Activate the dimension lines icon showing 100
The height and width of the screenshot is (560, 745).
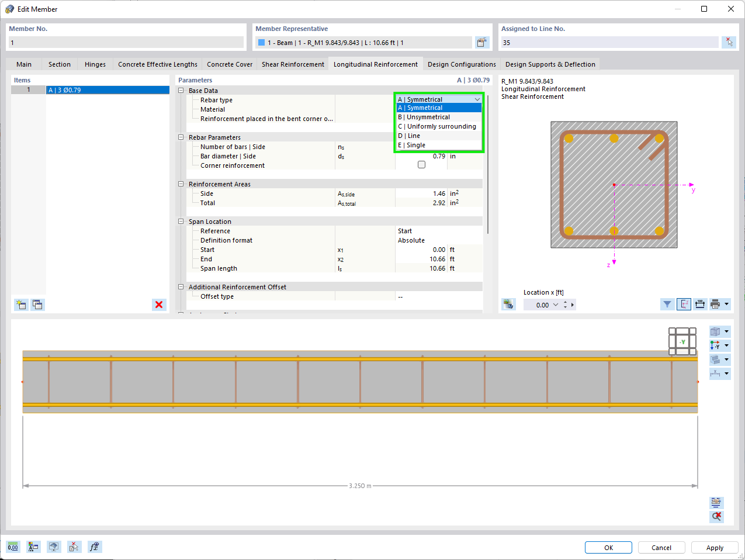tap(700, 304)
